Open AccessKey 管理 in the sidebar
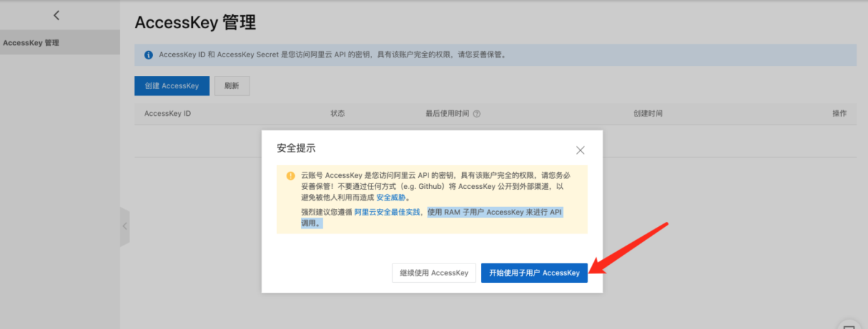 click(x=60, y=43)
